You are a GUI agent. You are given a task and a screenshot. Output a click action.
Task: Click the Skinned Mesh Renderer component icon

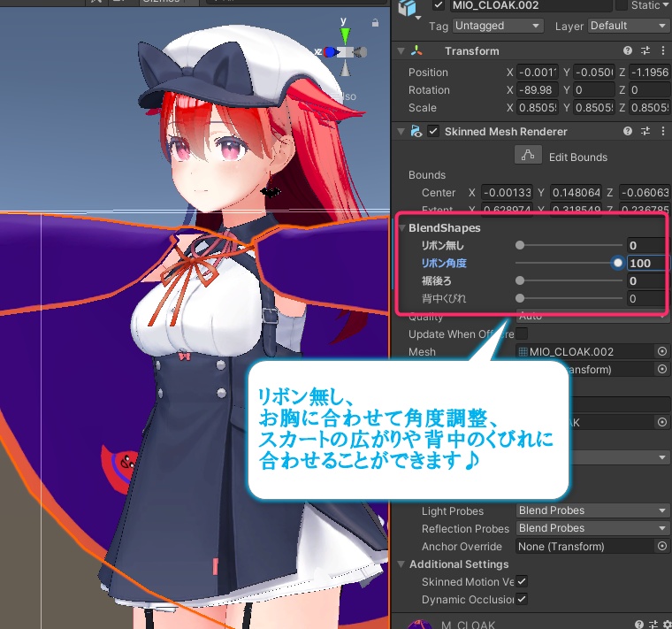tap(416, 131)
